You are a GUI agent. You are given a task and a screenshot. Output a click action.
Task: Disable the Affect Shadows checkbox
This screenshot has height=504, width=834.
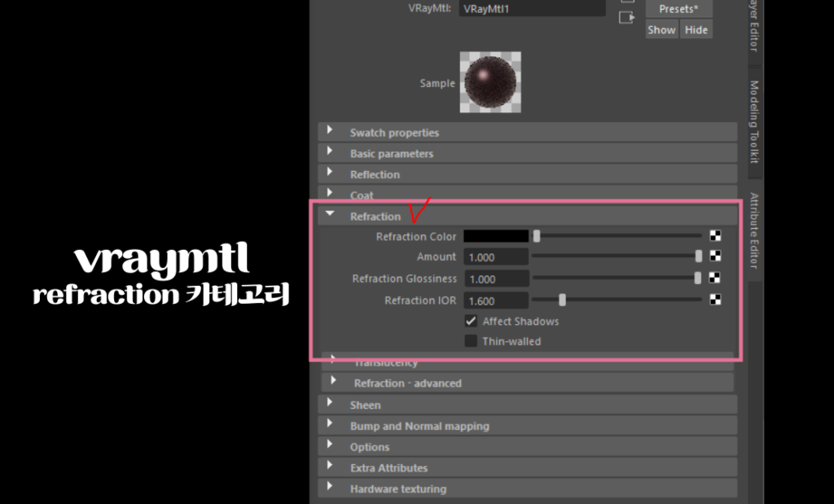pyautogui.click(x=471, y=321)
